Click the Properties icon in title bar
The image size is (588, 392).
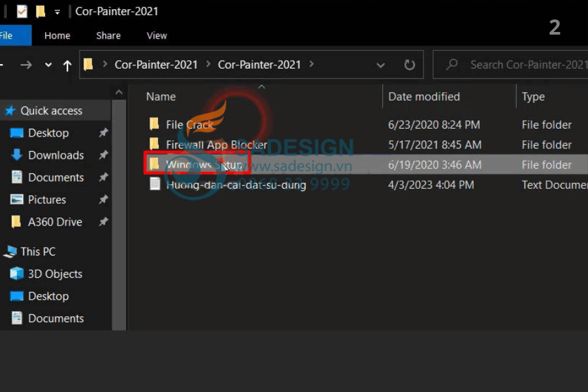pos(22,11)
